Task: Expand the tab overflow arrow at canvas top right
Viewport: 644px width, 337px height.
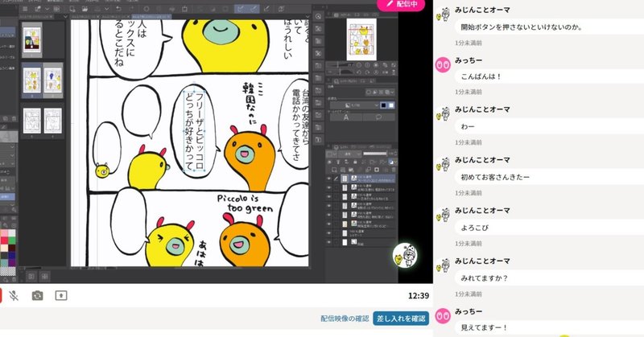Action: coord(307,17)
